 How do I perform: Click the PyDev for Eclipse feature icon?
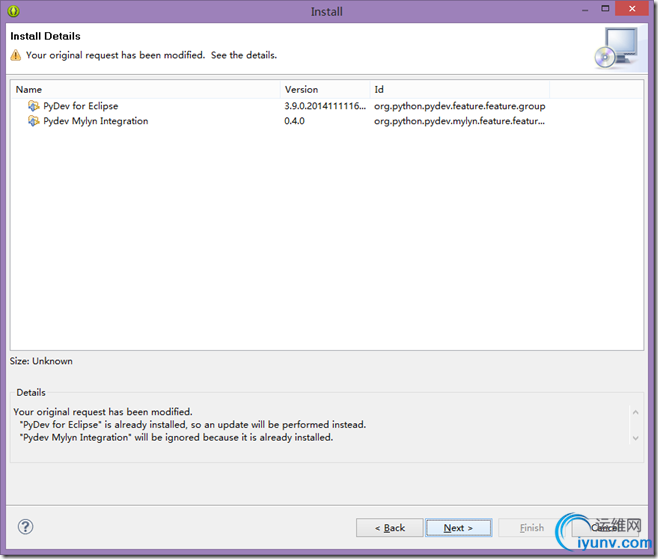tap(33, 106)
